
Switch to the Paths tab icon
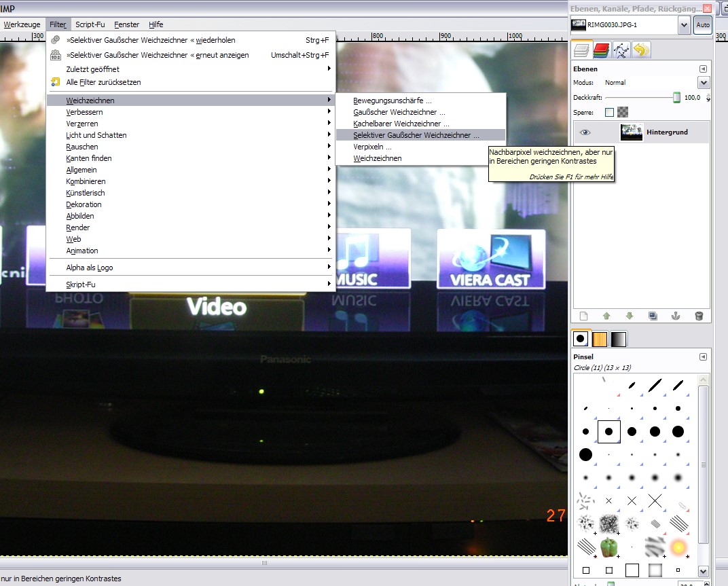click(621, 50)
